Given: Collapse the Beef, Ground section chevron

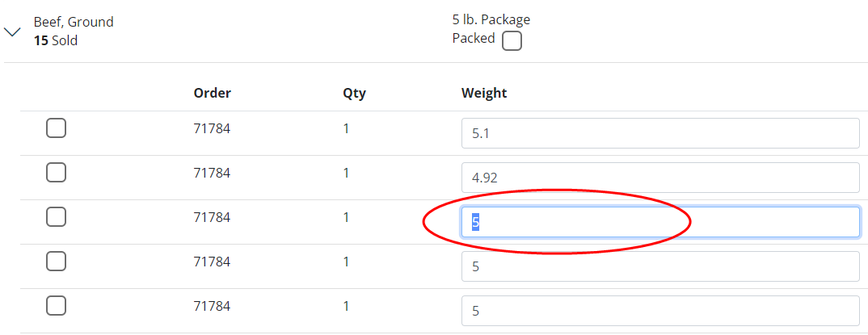Looking at the screenshot, I should tap(12, 32).
